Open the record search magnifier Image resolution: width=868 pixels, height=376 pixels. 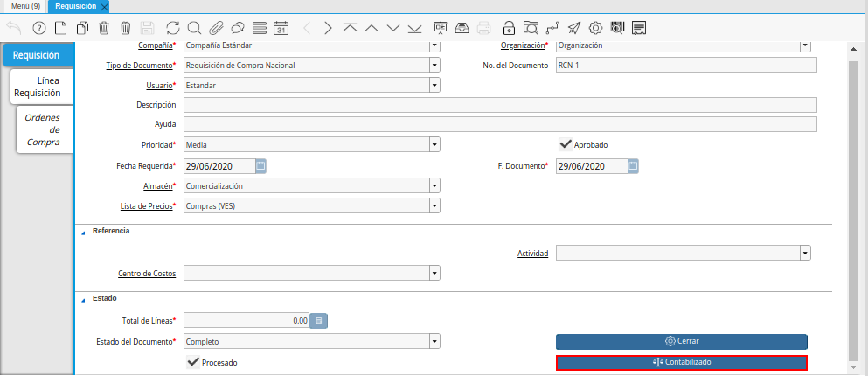[x=194, y=28]
